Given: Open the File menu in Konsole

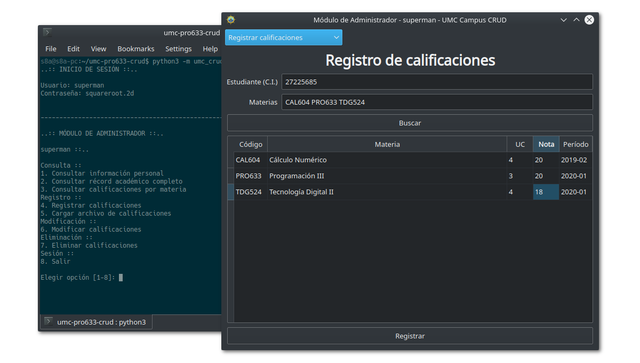Looking at the screenshot, I should 51,49.
